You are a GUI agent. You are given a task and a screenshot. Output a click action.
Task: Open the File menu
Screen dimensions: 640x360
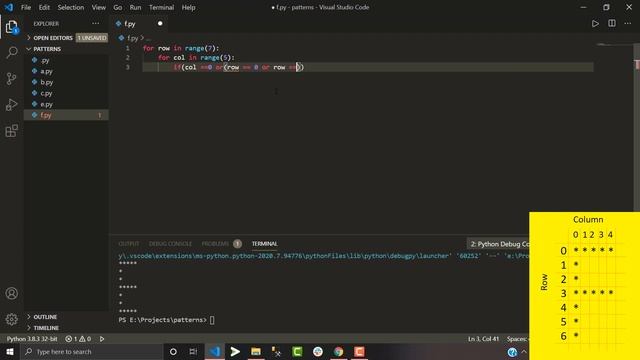pyautogui.click(x=26, y=7)
